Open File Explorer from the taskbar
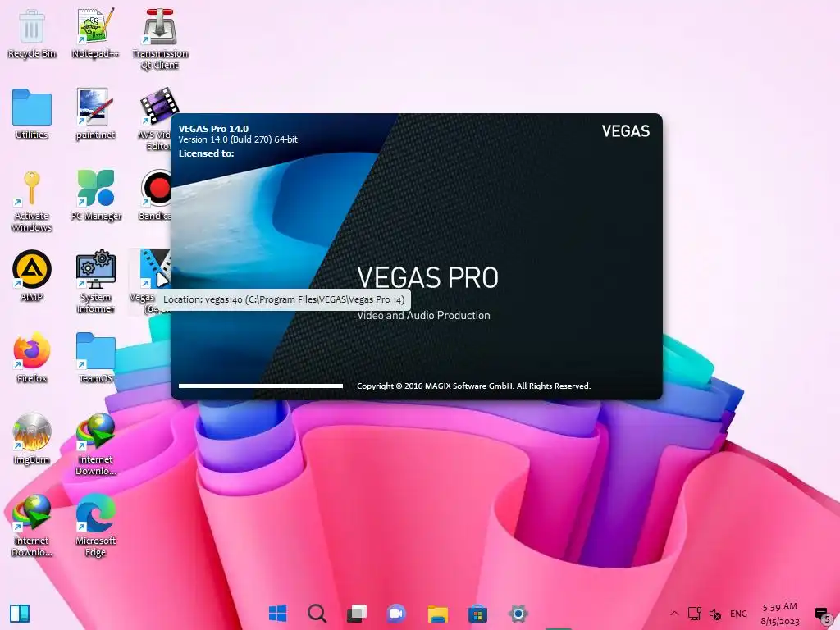 coord(437,614)
